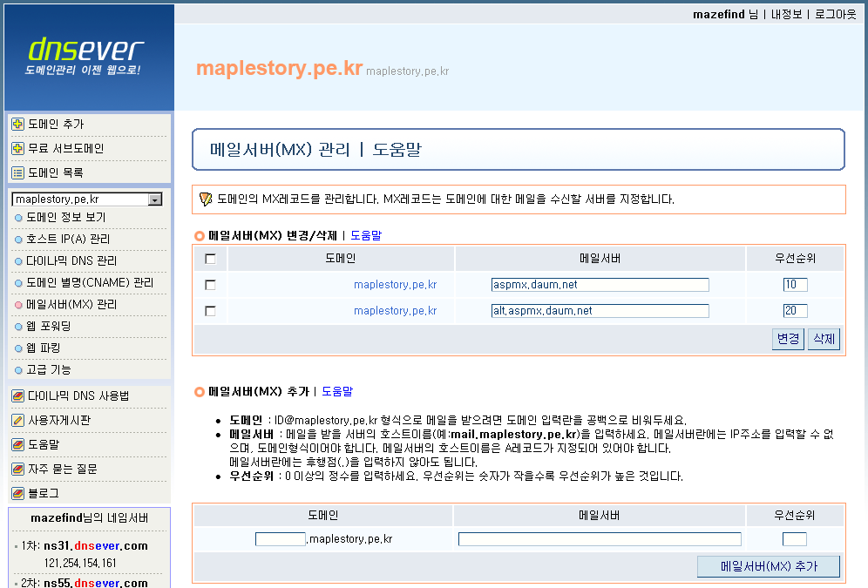Click the alt.aspmx.daum.net mail server field
The width and height of the screenshot is (868, 588).
click(x=600, y=311)
